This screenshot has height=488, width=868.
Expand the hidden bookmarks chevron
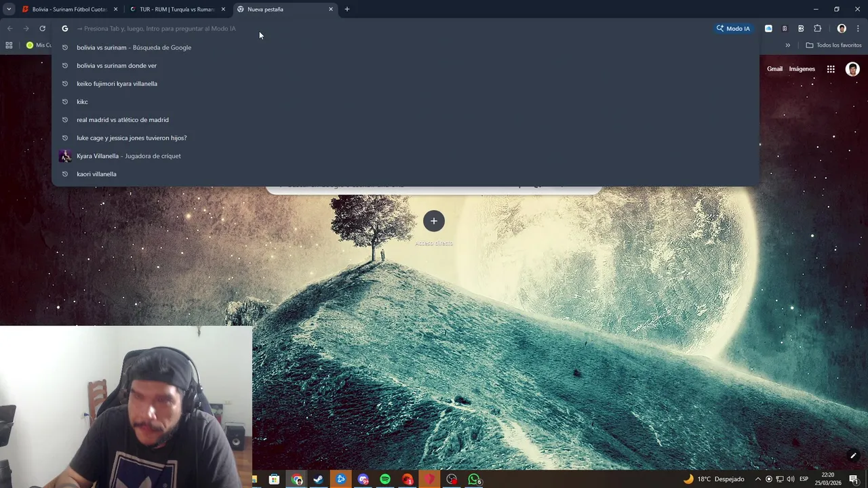tap(787, 45)
